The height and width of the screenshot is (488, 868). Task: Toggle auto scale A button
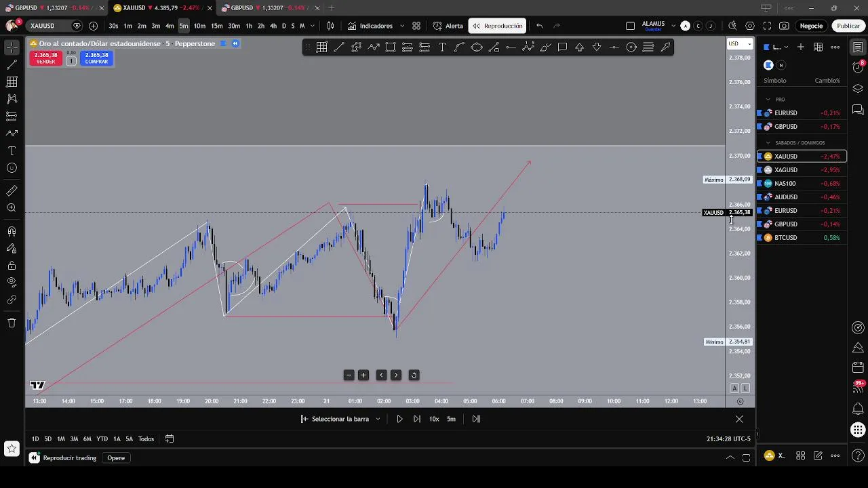point(734,388)
